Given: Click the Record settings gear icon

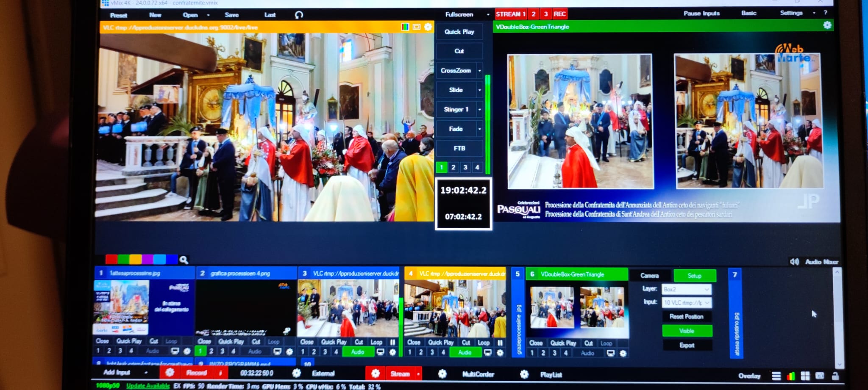Looking at the screenshot, I should [x=170, y=373].
